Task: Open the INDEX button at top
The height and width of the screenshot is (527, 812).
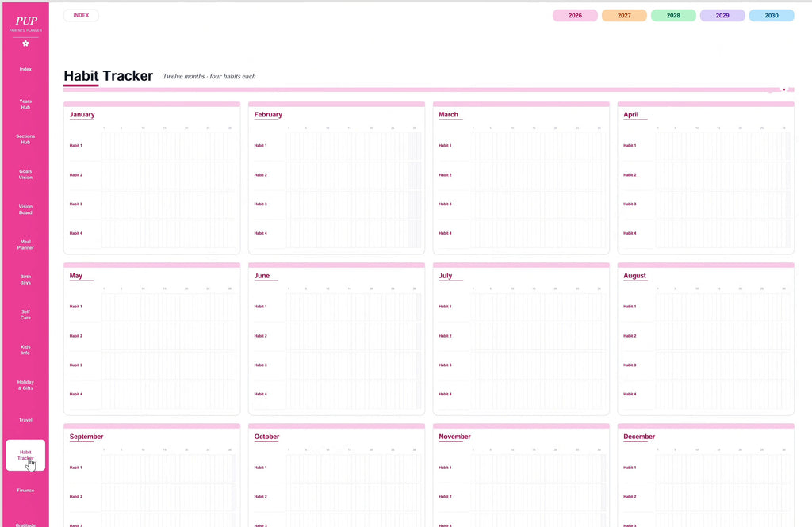Action: 81,16
